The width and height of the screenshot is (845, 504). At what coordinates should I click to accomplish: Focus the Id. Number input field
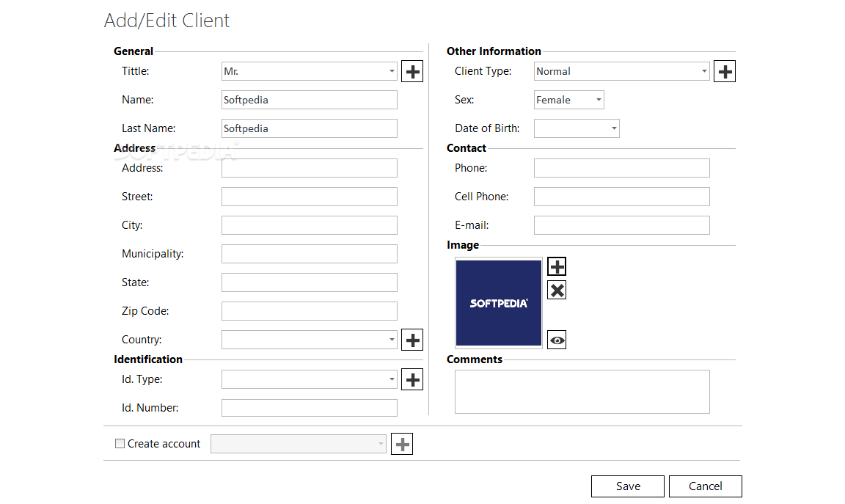pyautogui.click(x=310, y=407)
